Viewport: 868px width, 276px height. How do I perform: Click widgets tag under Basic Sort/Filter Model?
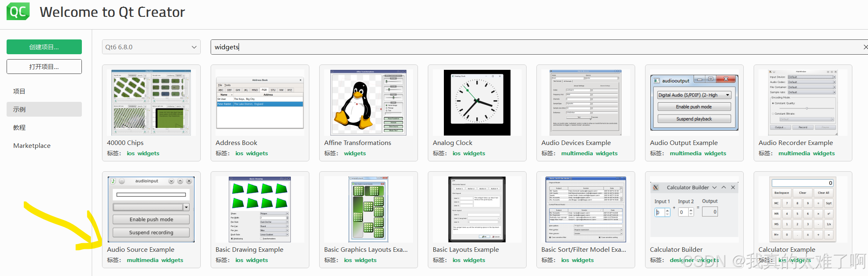tap(583, 260)
